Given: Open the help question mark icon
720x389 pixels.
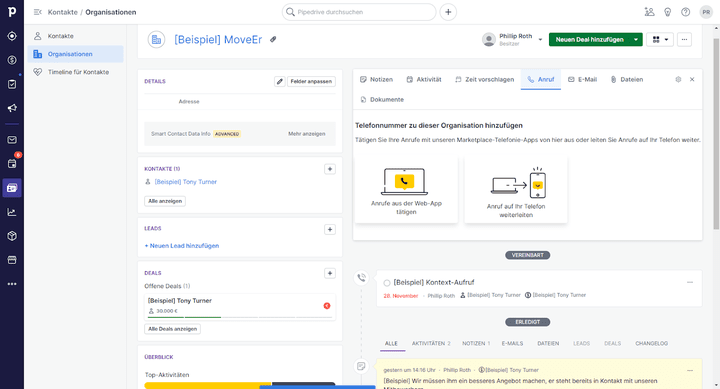Looking at the screenshot, I should coord(686,12).
